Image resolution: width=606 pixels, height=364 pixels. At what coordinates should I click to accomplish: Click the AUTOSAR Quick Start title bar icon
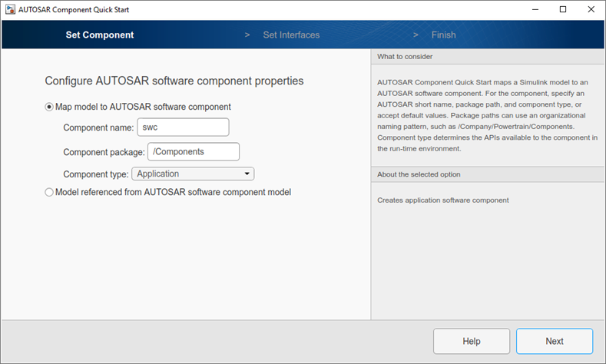(x=10, y=10)
